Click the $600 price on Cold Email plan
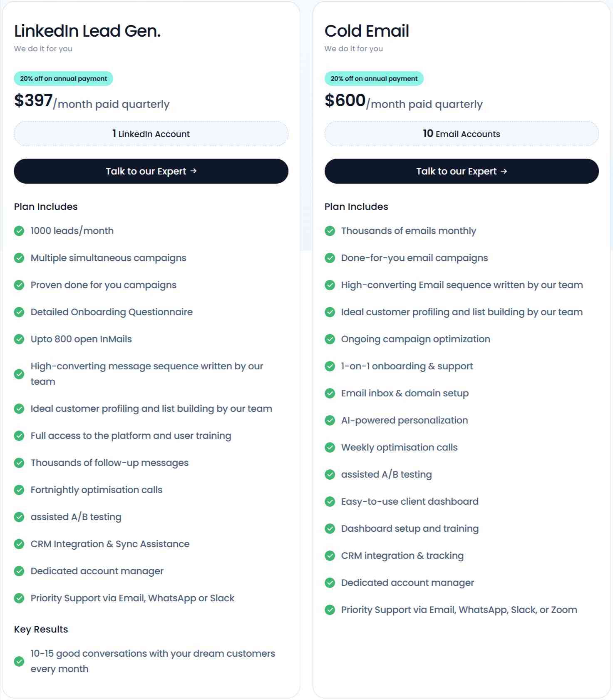Viewport: 613px width, 700px height. pyautogui.click(x=344, y=100)
